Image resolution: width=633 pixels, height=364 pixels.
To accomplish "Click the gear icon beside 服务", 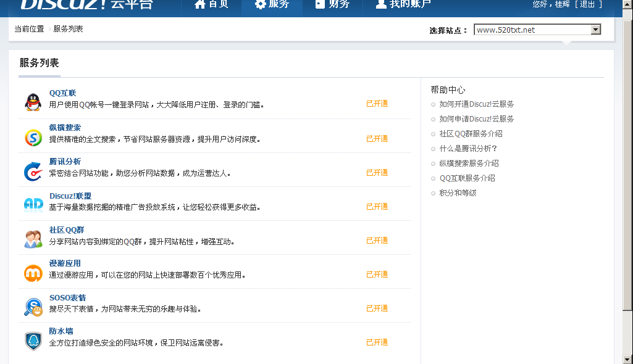I will point(261,4).
